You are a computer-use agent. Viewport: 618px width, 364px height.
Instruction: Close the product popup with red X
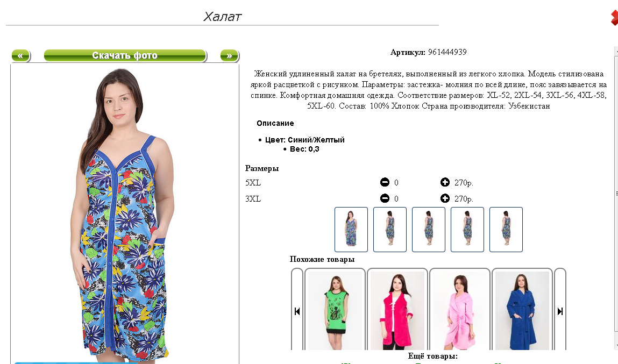[x=614, y=18]
